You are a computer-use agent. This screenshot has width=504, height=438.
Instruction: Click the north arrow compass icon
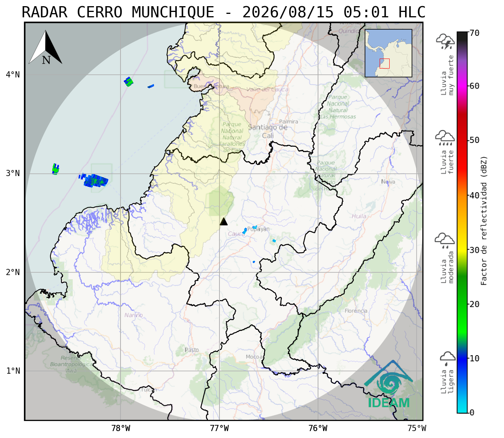click(46, 48)
